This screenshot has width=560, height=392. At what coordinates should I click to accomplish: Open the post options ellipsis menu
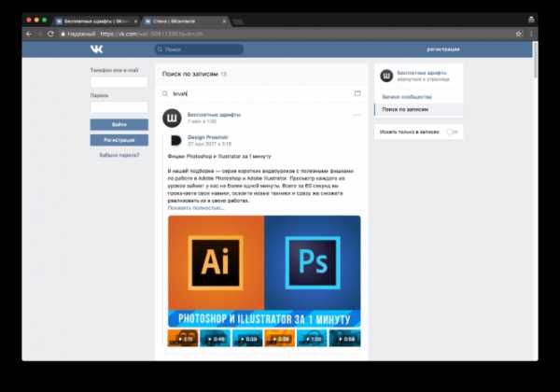[357, 115]
